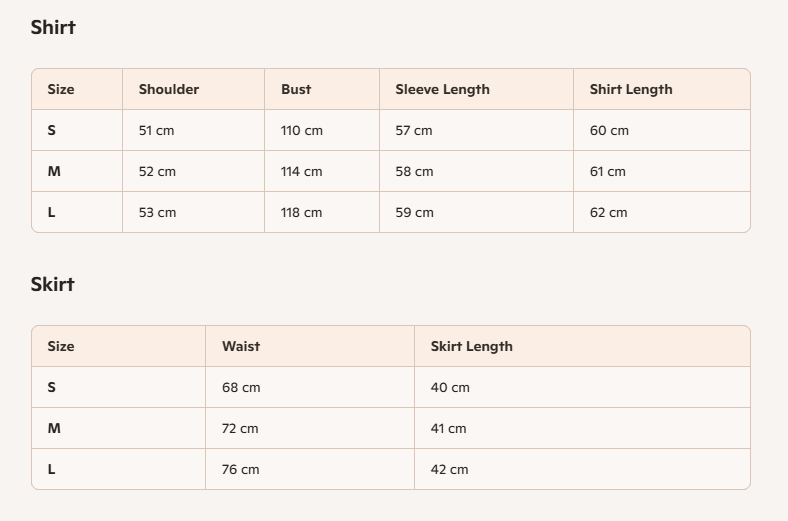Select the 62 cm shirt length cell
The width and height of the screenshot is (788, 521).
click(609, 213)
